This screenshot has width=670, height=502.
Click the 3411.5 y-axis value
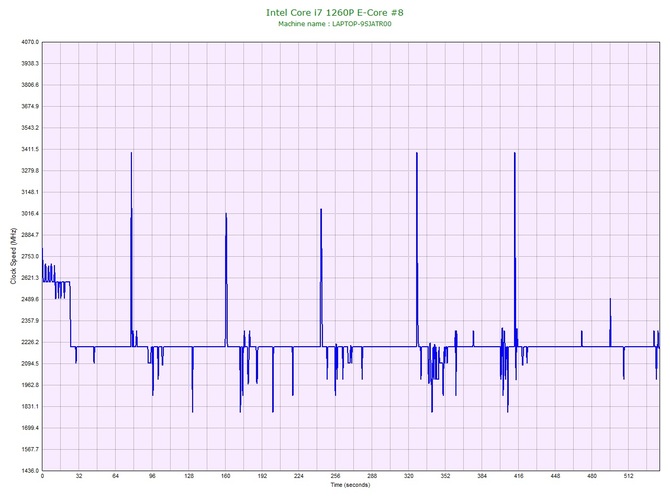click(x=30, y=149)
